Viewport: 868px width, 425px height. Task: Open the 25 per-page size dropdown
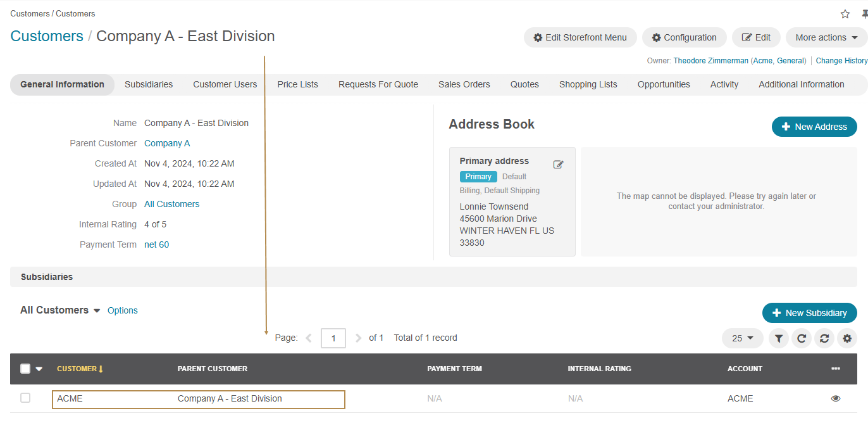pos(743,338)
